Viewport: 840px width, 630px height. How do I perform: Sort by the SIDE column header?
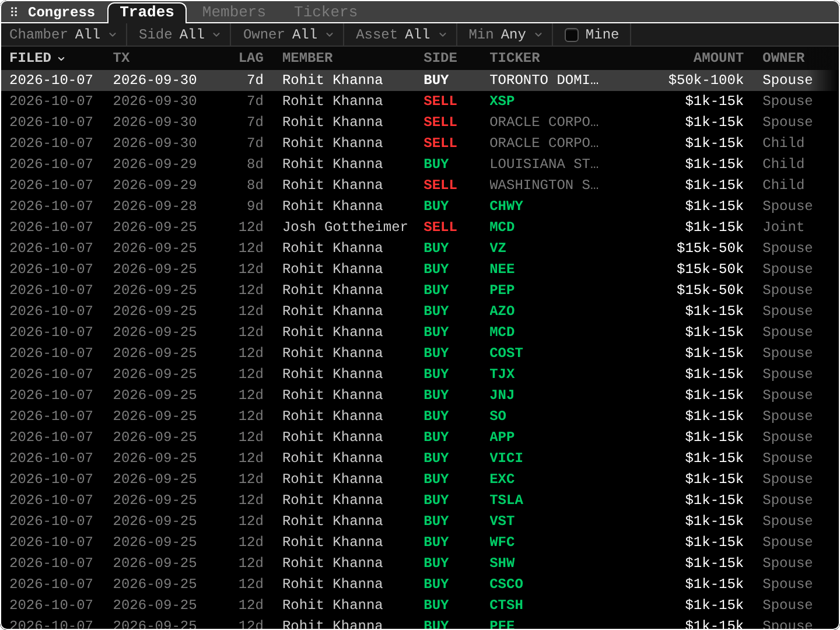(440, 58)
